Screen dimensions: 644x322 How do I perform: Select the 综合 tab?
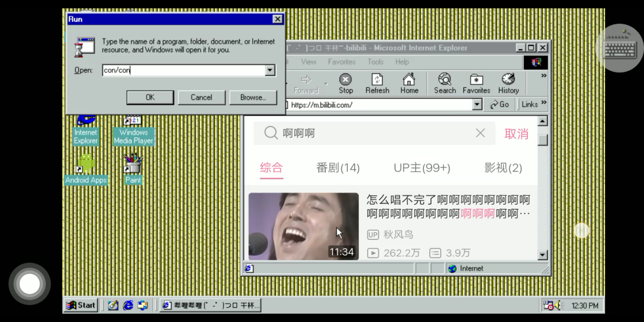271,168
